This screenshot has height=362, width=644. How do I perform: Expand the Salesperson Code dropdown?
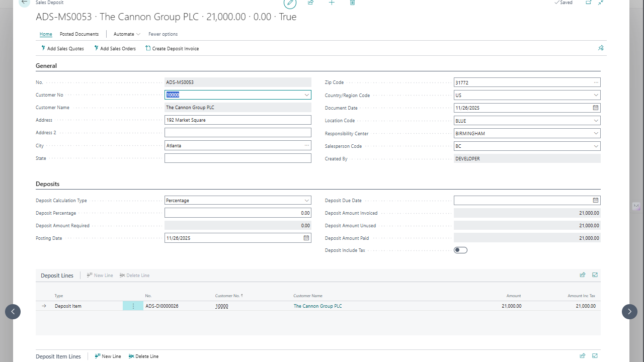tap(596, 146)
